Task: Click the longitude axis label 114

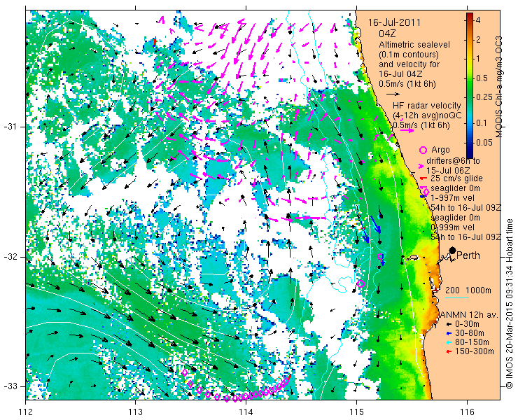Action: click(246, 412)
